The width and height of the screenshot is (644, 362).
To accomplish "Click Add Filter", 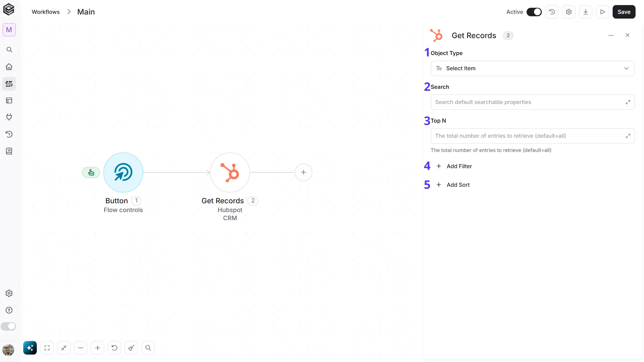I will (x=454, y=166).
